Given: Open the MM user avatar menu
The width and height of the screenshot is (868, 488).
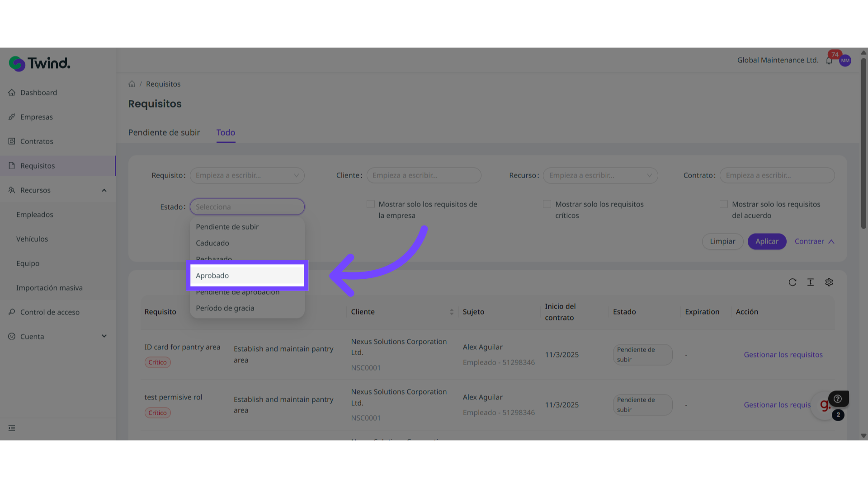Looking at the screenshot, I should tap(845, 61).
